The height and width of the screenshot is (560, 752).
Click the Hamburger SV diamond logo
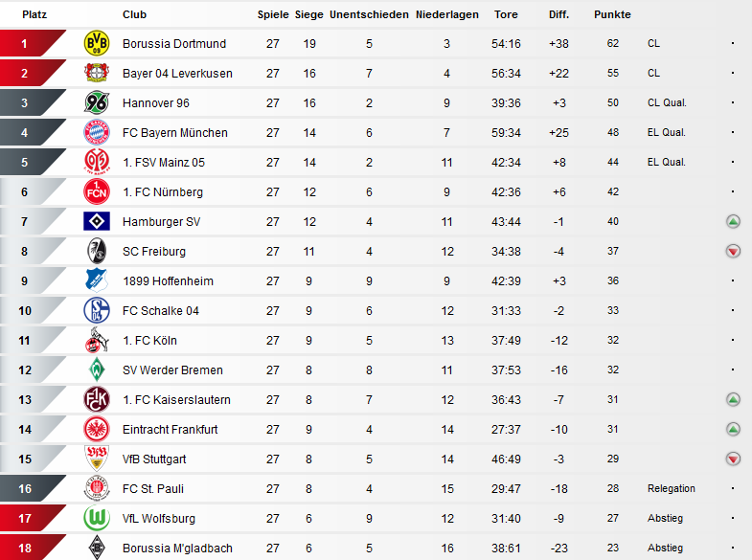97,221
